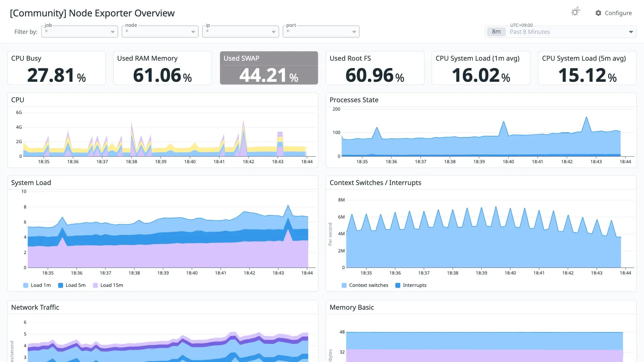
Task: Toggle the Context switches legend swatch
Action: 344,285
